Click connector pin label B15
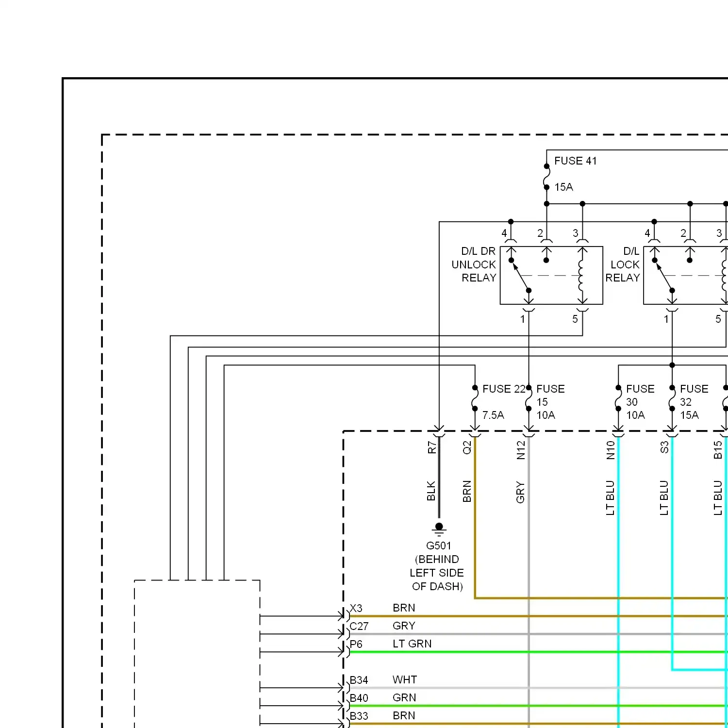 718,450
